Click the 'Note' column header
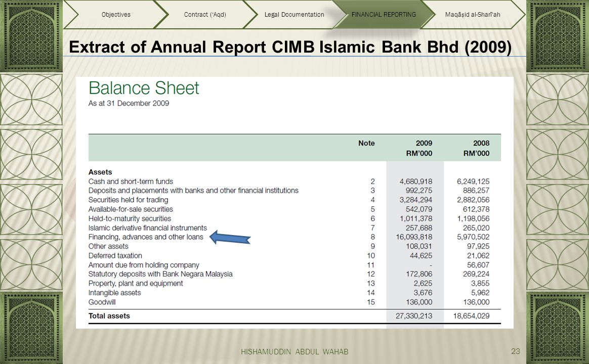The height and width of the screenshot is (364, 589). [x=366, y=143]
